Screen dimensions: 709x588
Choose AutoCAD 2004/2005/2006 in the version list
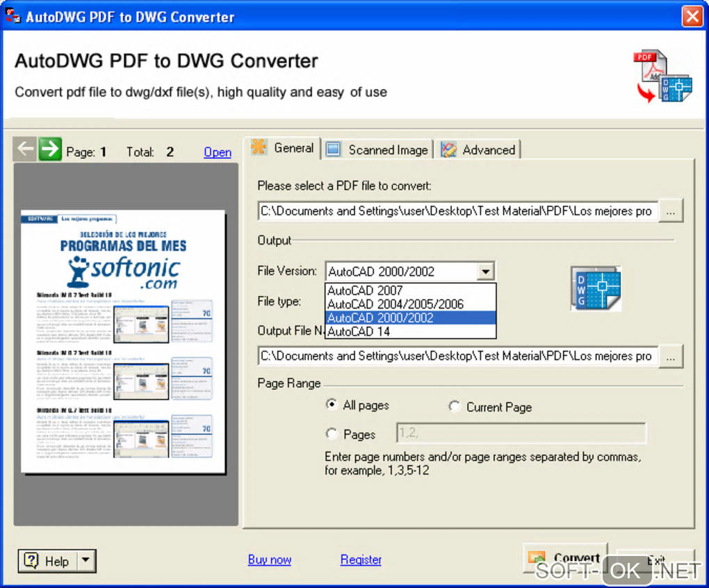point(410,304)
